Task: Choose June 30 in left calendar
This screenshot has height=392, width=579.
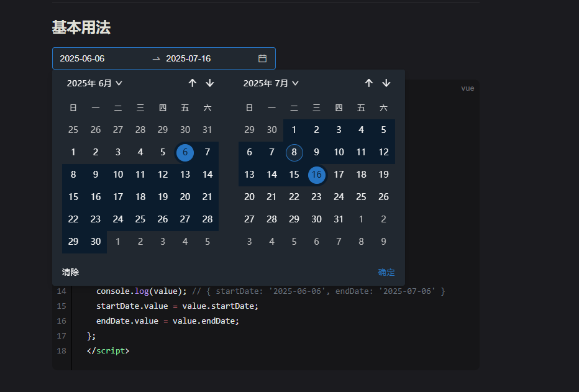Action: (96, 242)
